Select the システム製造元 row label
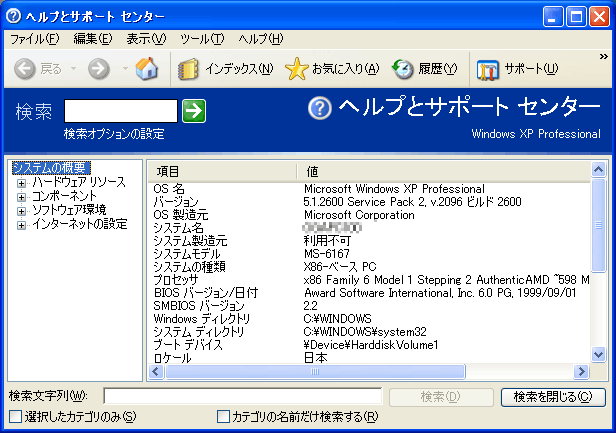Viewport: 616px width, 433px height. click(x=190, y=241)
